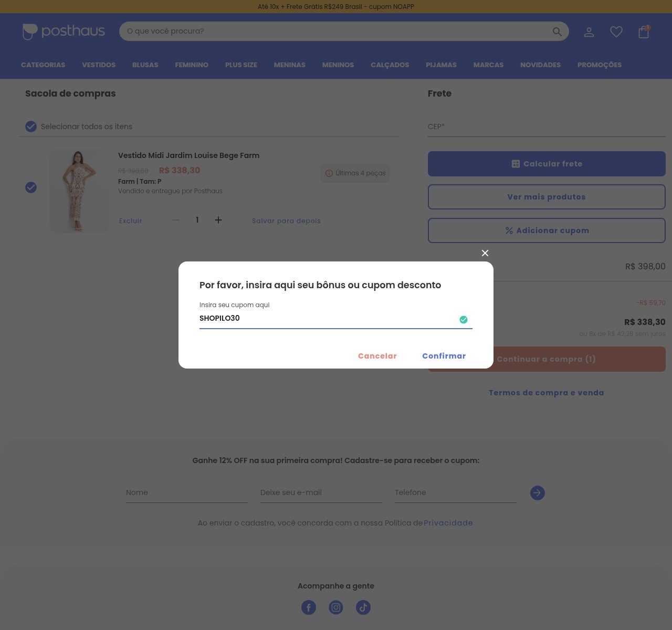
Task: Open the CALÇADOS menu
Action: (x=390, y=65)
